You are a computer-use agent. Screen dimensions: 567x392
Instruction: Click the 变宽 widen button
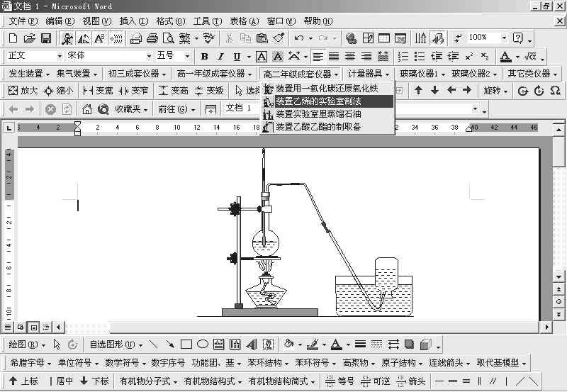click(97, 91)
